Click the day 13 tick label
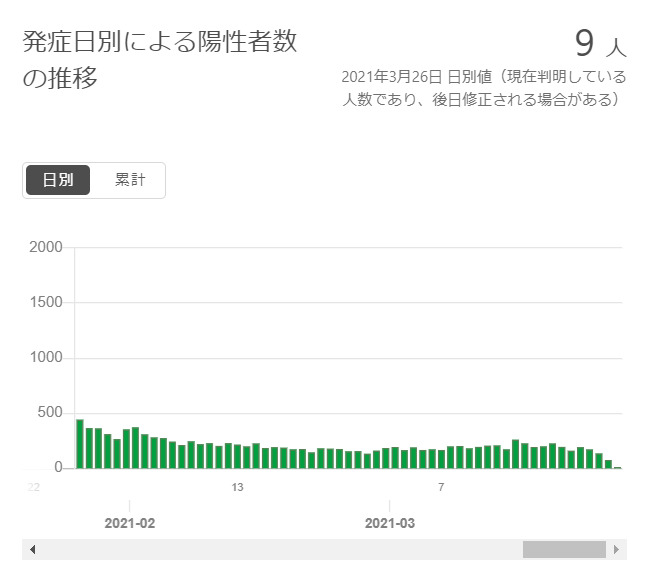The width and height of the screenshot is (653, 576). coord(238,488)
